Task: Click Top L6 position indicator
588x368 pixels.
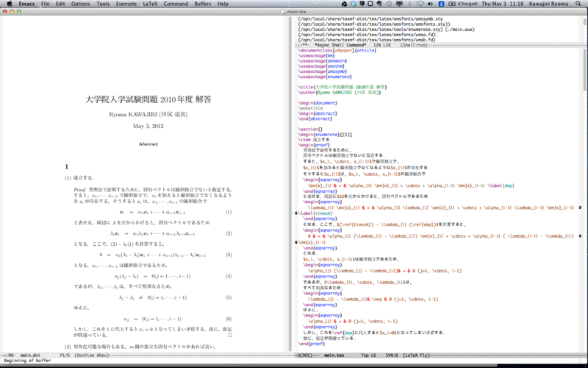Action: [x=369, y=355]
